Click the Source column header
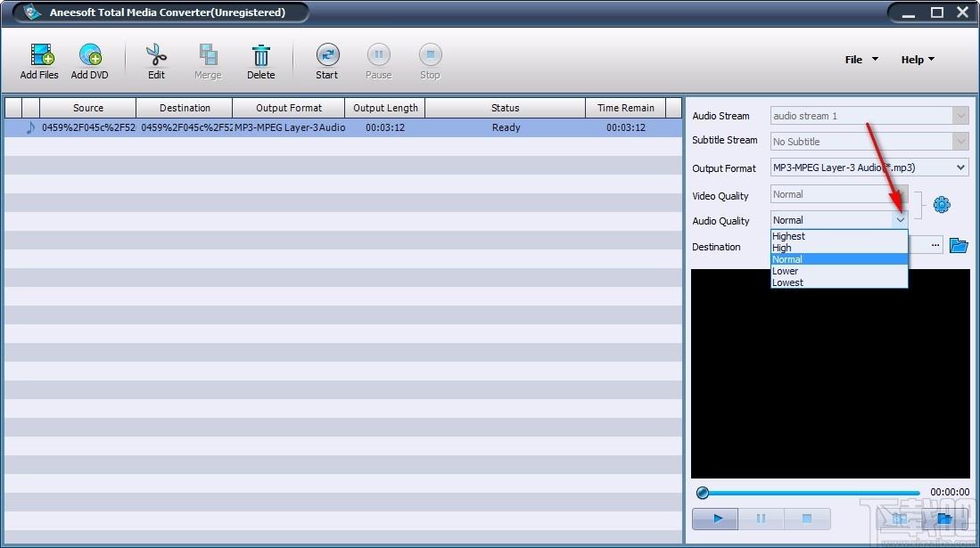This screenshot has height=548, width=980. pos(87,108)
